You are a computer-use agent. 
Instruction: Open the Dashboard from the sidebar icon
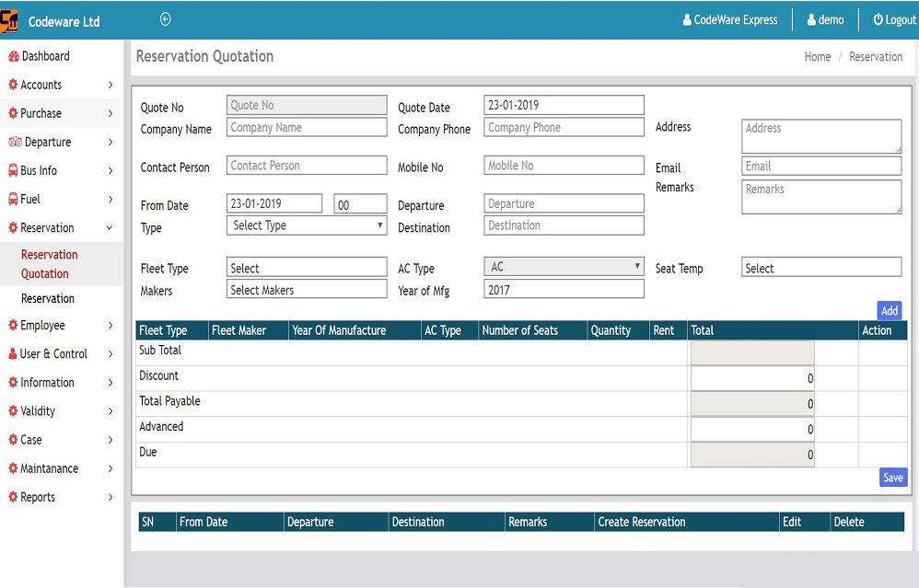(x=13, y=56)
